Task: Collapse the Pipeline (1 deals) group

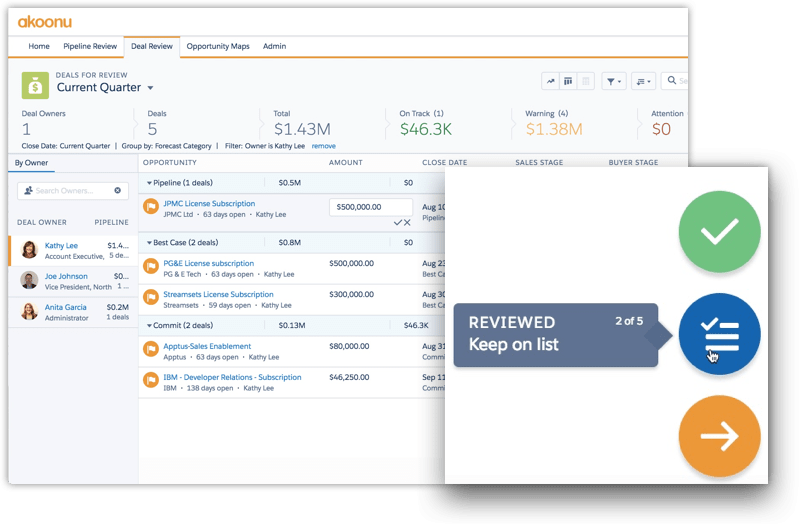Action: tap(149, 182)
